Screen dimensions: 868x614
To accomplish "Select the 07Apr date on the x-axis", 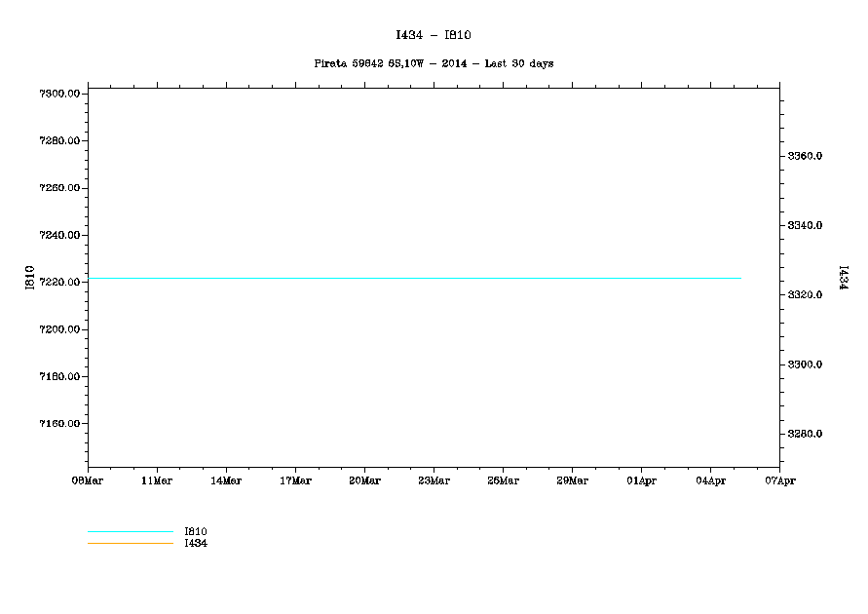I will pyautogui.click(x=779, y=480).
